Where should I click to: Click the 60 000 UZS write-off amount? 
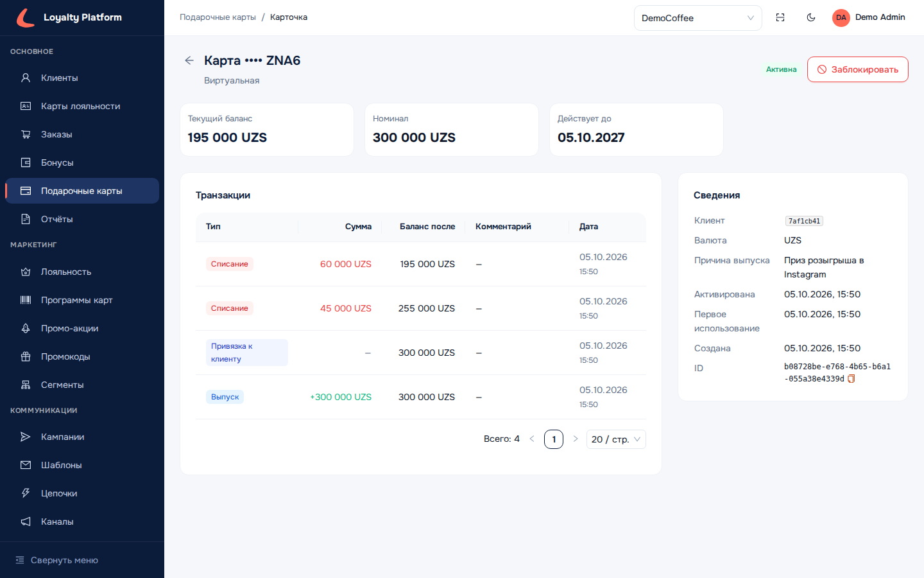click(346, 264)
